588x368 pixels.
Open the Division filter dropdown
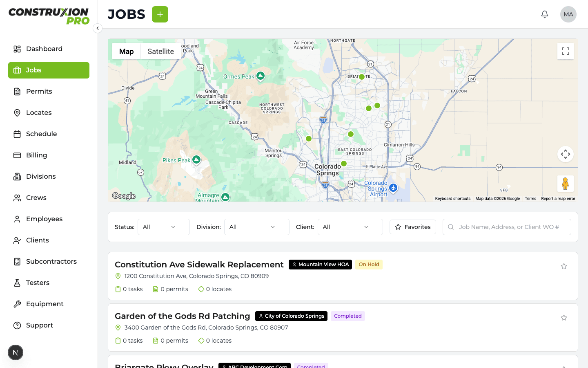click(257, 227)
